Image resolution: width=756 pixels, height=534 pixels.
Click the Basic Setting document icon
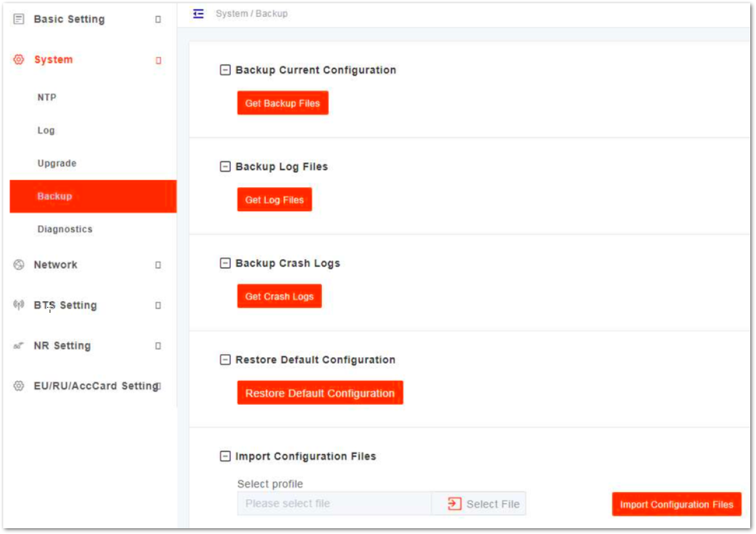19,19
